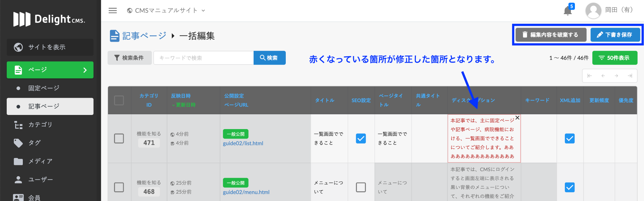Viewport: 644px width, 201px height.
Task: Select カテゴリ in the sidebar menu
Action: (x=40, y=125)
